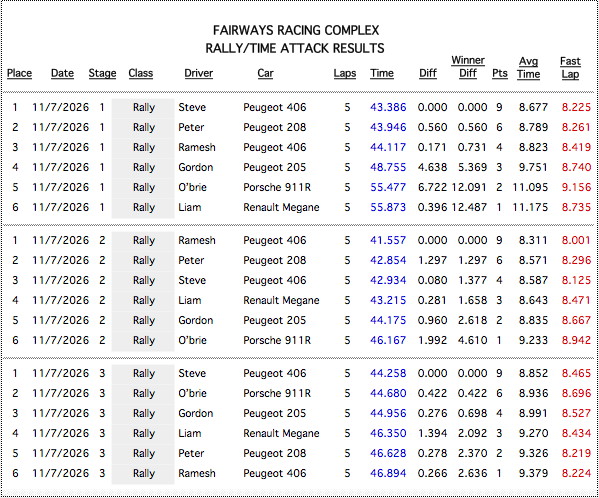The height and width of the screenshot is (498, 599).
Task: Select Steve's stage 1 time 43.386
Action: click(x=388, y=107)
